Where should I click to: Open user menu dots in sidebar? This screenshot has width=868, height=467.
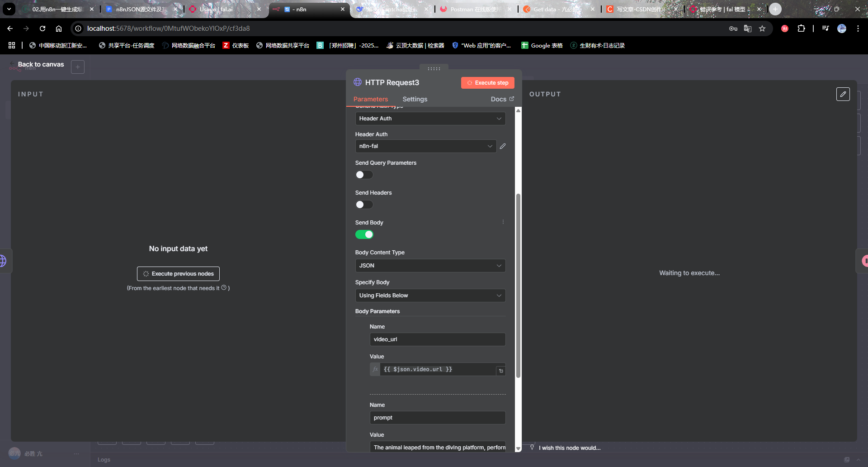point(76,453)
